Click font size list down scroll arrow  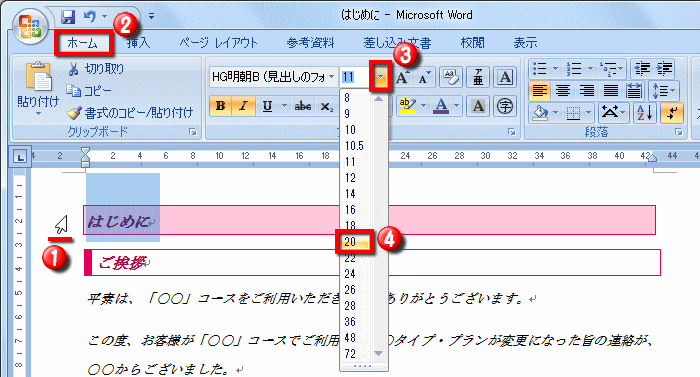coord(379,353)
